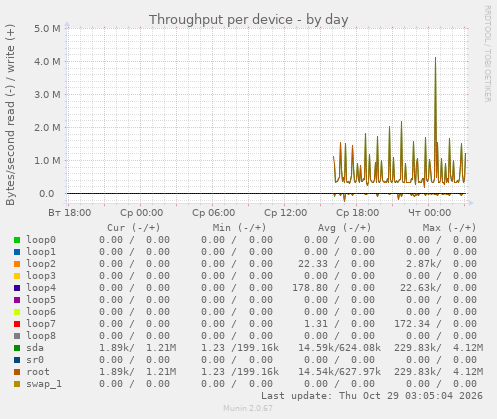Click the loop6 lime color swatch

click(17, 312)
